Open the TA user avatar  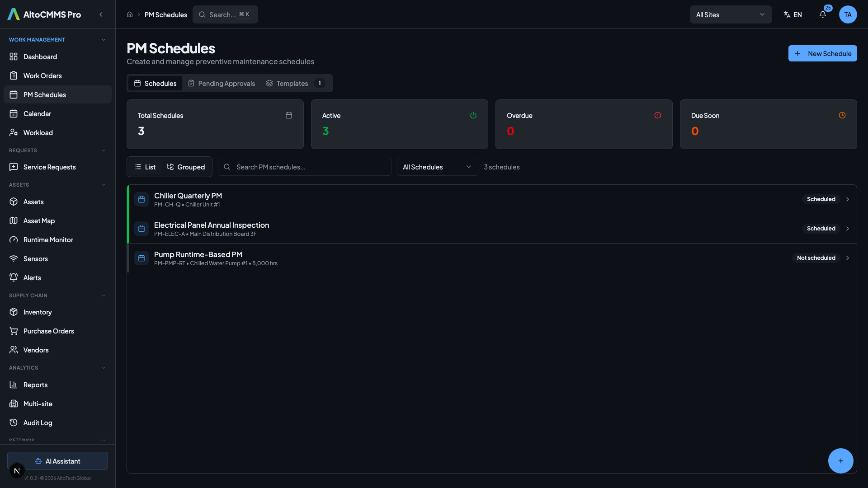848,14
